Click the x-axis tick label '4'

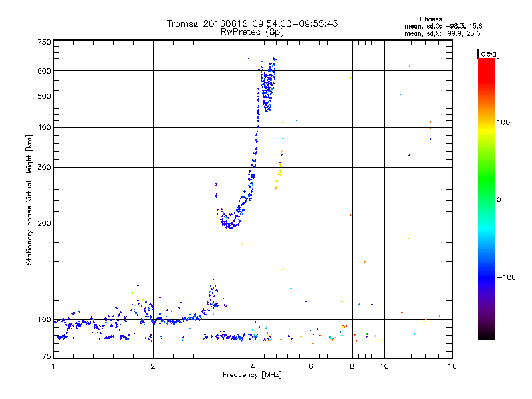(253, 366)
